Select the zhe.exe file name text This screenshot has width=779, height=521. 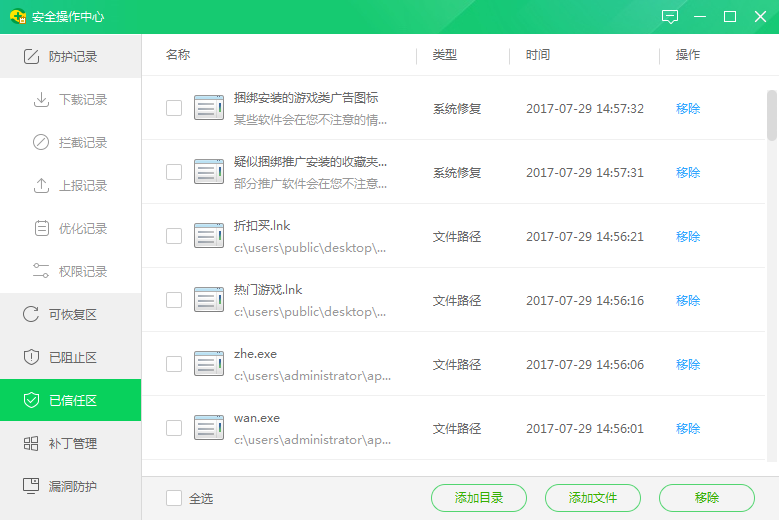click(255, 354)
